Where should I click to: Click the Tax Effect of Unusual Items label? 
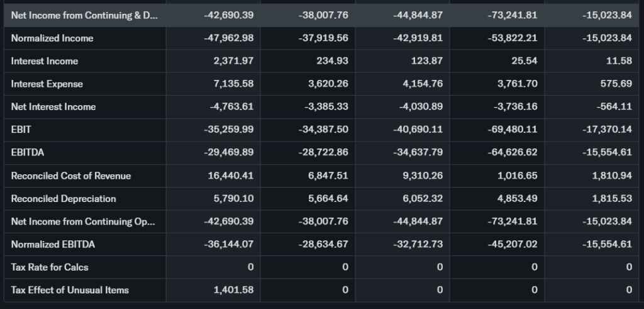pos(70,289)
